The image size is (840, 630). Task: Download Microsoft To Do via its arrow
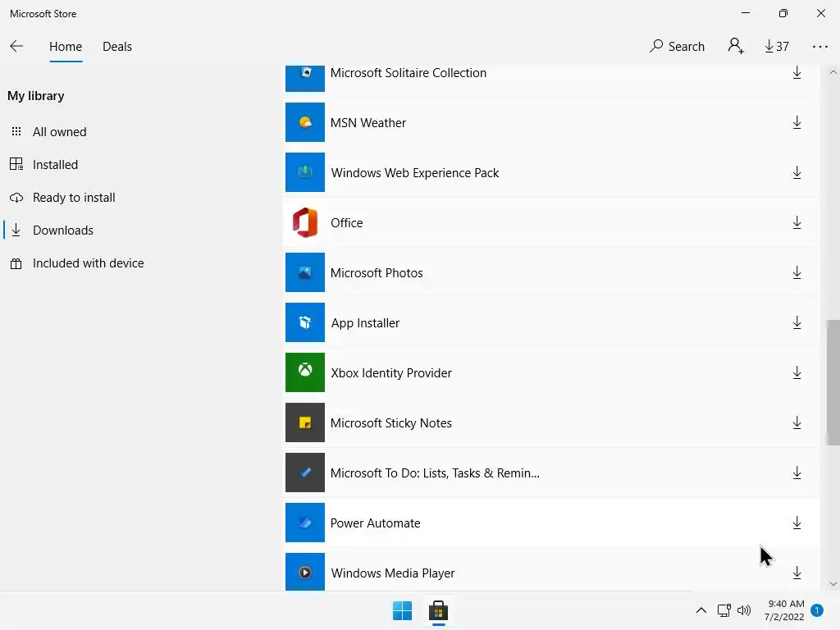pos(797,472)
